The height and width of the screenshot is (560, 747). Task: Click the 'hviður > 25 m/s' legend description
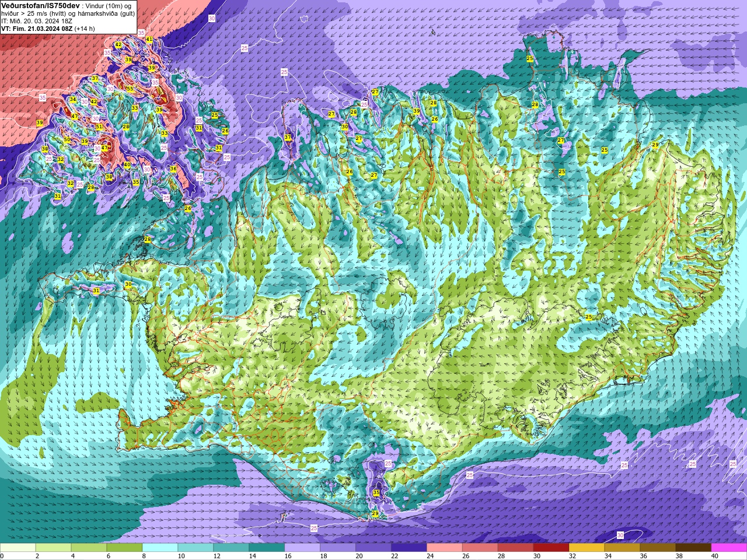(25, 13)
